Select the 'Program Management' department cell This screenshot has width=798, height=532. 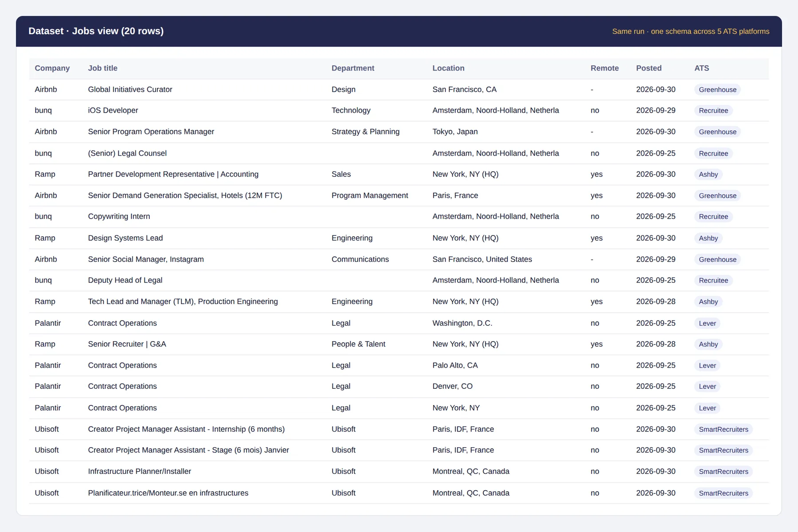click(370, 196)
